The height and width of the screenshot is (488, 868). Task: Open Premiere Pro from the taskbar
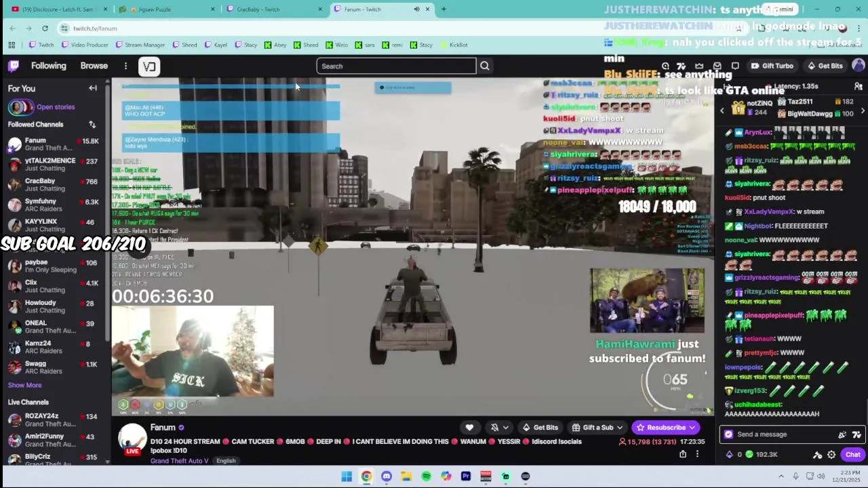[466, 476]
